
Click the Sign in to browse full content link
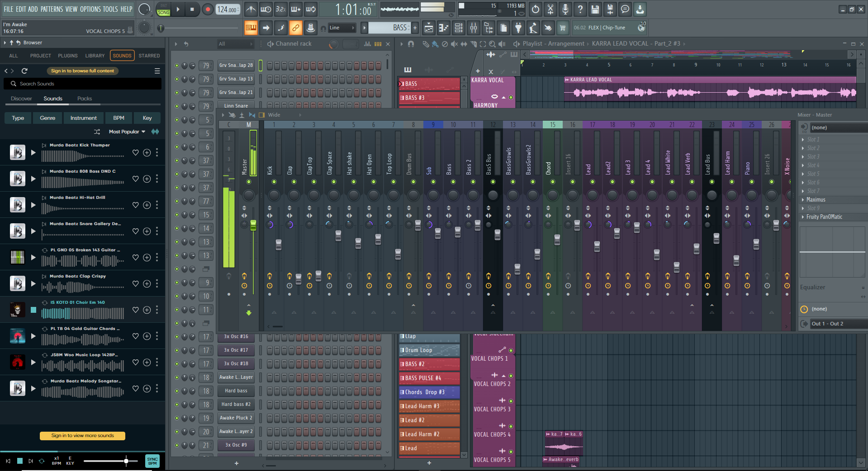[82, 71]
